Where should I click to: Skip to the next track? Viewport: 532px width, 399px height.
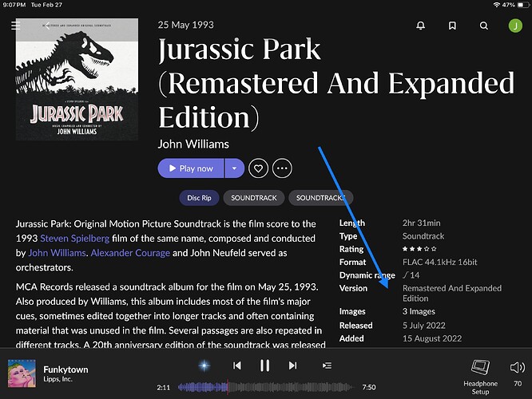tap(292, 365)
